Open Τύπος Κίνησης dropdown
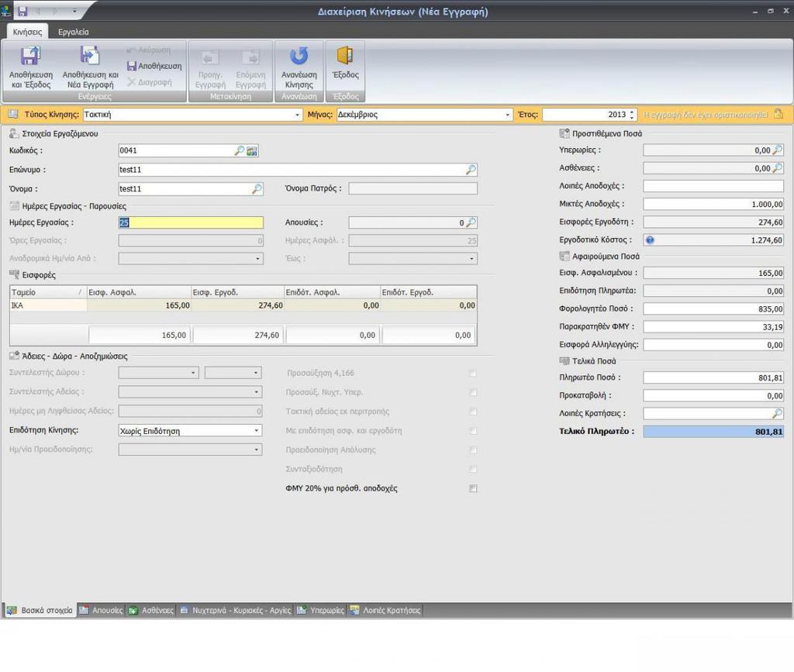The height and width of the screenshot is (672, 794). (297, 115)
